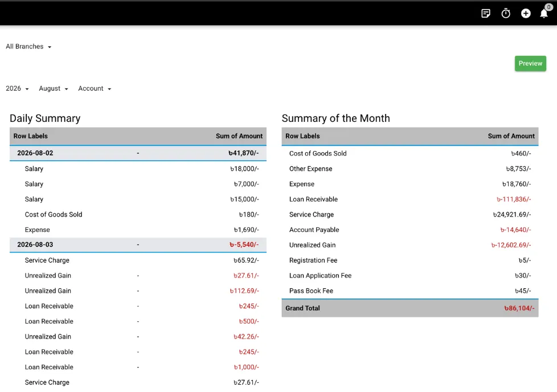
Task: Open the notes icon in top bar
Action: click(486, 14)
